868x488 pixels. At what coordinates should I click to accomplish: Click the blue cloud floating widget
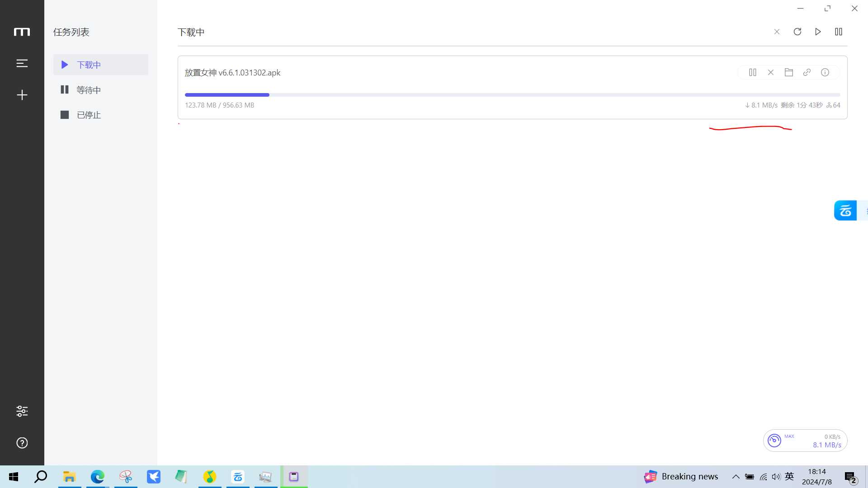click(845, 211)
